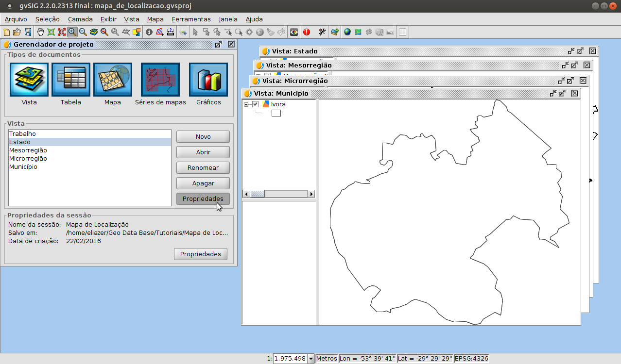The width and height of the screenshot is (621, 364).
Task: Click the Mapa document type icon
Action: click(x=113, y=80)
